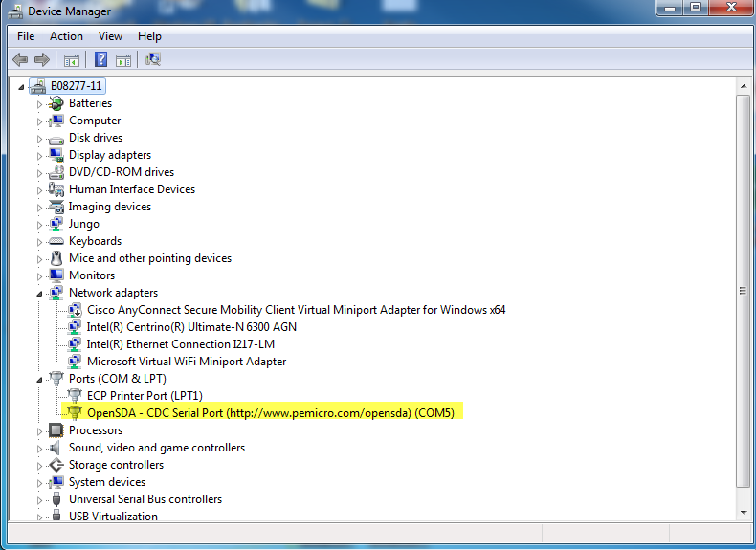Click the Sound, video and game controllers speaker icon
The height and width of the screenshot is (550, 756).
click(x=56, y=448)
